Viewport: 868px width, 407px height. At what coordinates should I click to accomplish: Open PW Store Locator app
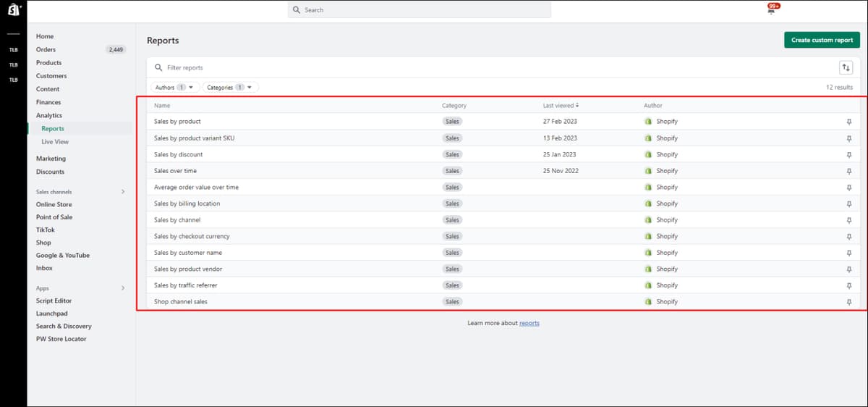(x=61, y=339)
